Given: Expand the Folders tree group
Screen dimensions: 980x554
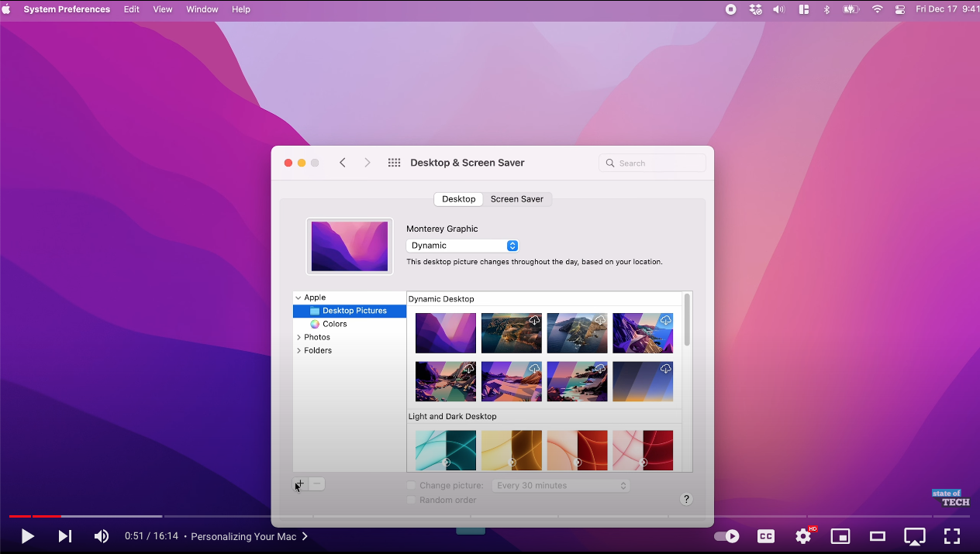Looking at the screenshot, I should (298, 351).
